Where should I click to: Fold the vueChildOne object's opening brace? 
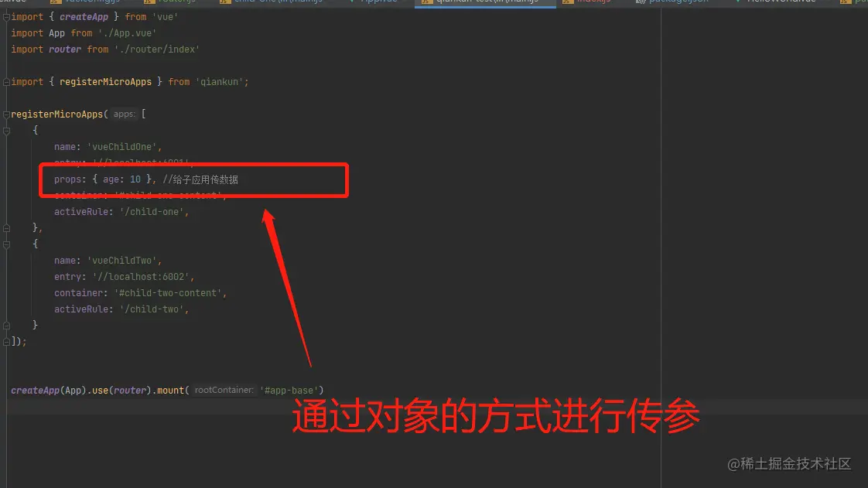coord(6,131)
